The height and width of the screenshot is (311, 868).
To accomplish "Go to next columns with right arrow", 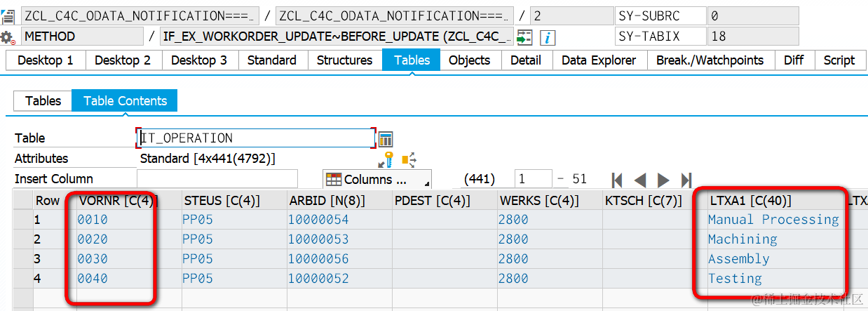I will tap(663, 180).
